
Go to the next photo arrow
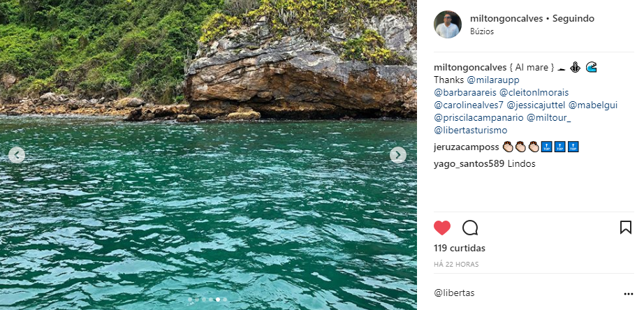pyautogui.click(x=398, y=155)
